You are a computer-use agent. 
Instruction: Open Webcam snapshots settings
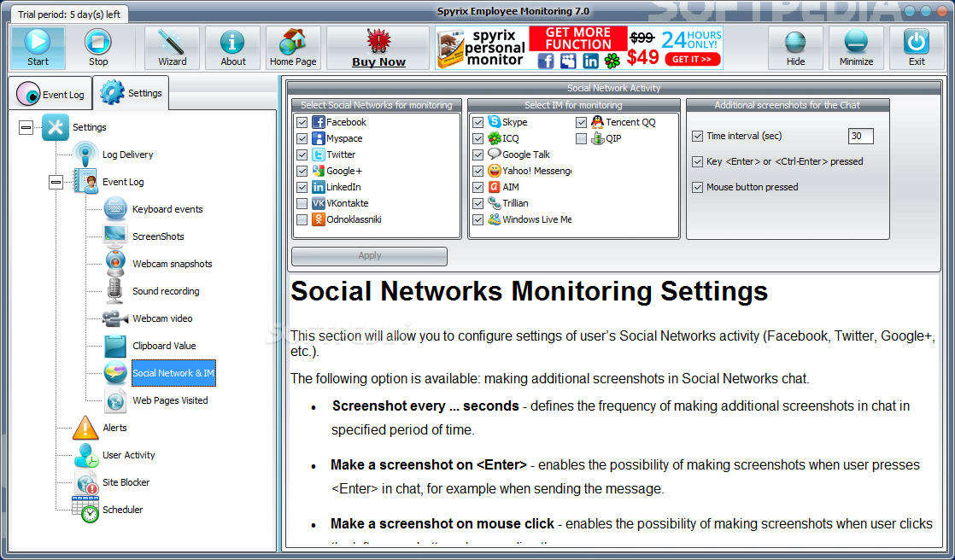(173, 264)
